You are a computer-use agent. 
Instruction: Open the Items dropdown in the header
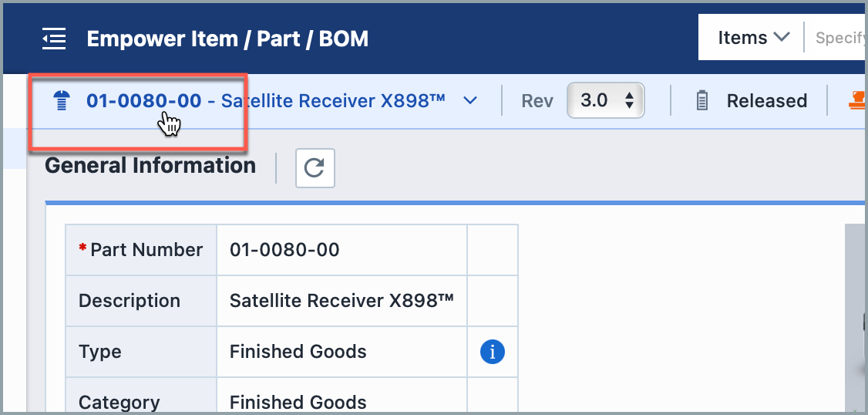pos(753,38)
